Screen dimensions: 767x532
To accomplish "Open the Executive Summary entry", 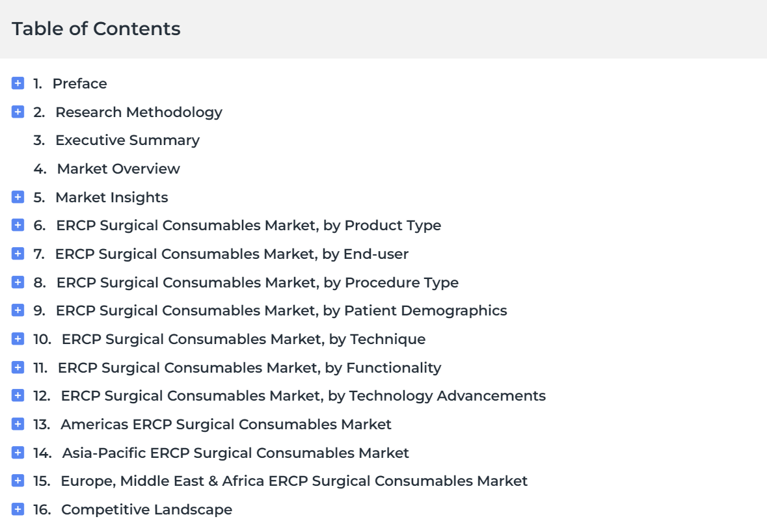I will coord(116,140).
